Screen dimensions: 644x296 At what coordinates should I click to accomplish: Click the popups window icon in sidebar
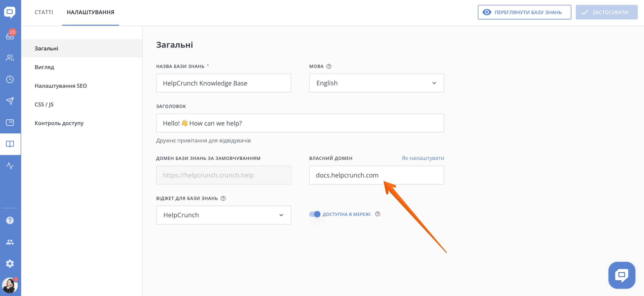(x=10, y=123)
